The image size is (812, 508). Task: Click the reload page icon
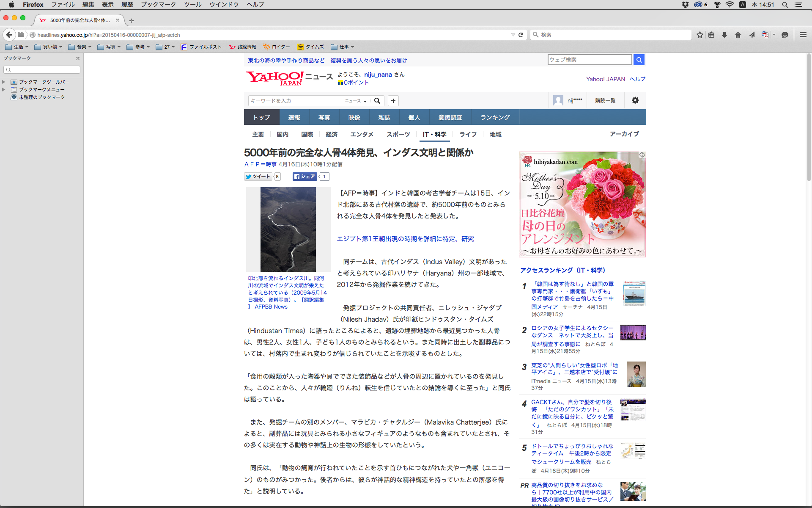[x=521, y=35]
